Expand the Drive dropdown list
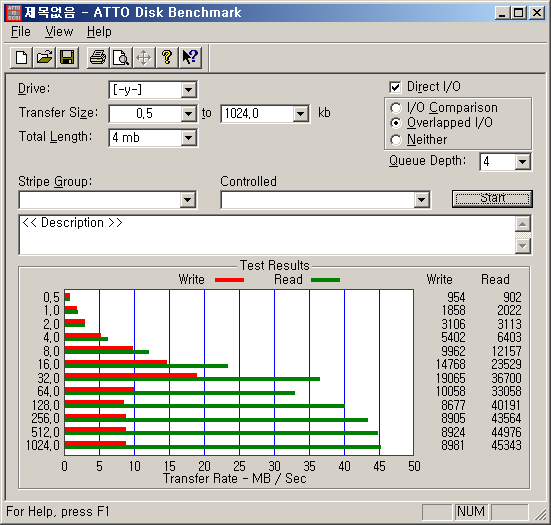This screenshot has width=551, height=525. click(x=188, y=90)
